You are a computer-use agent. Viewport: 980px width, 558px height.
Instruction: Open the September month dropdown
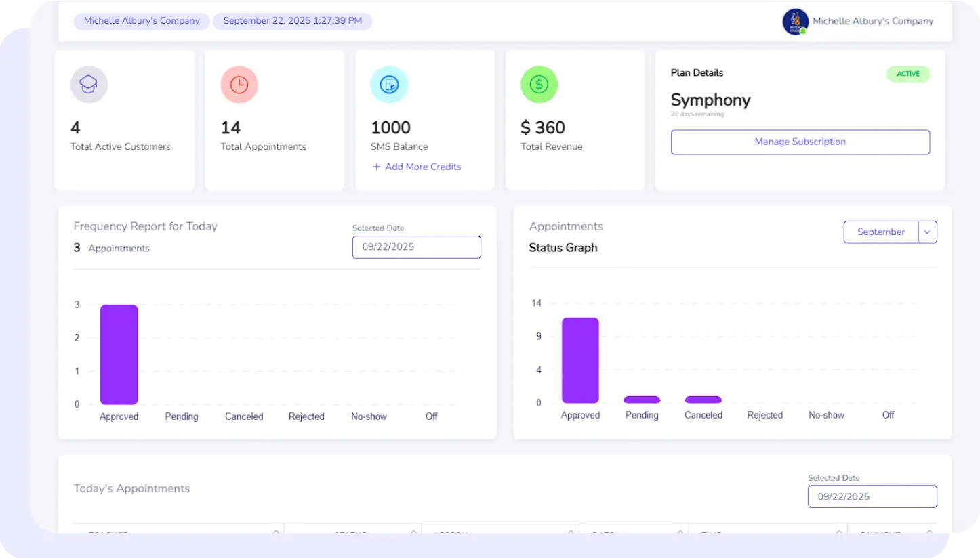(880, 232)
